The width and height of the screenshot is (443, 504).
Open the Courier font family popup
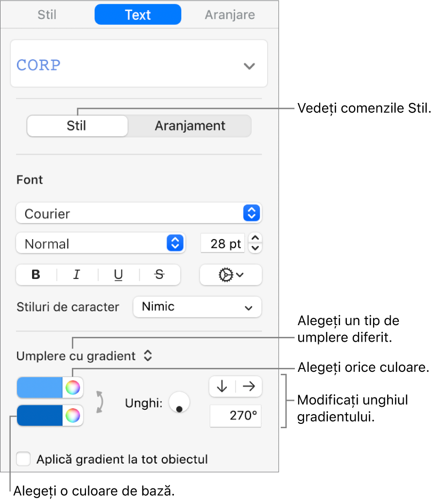click(x=139, y=213)
